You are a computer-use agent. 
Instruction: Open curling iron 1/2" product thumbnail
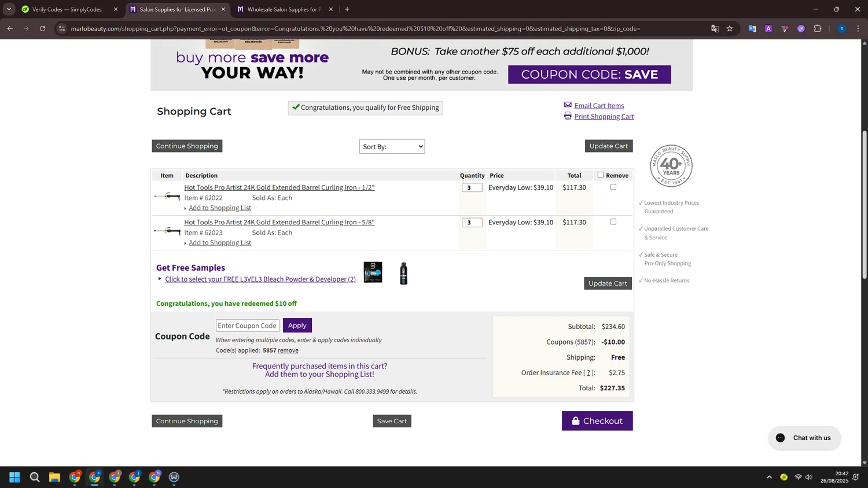pos(167,197)
